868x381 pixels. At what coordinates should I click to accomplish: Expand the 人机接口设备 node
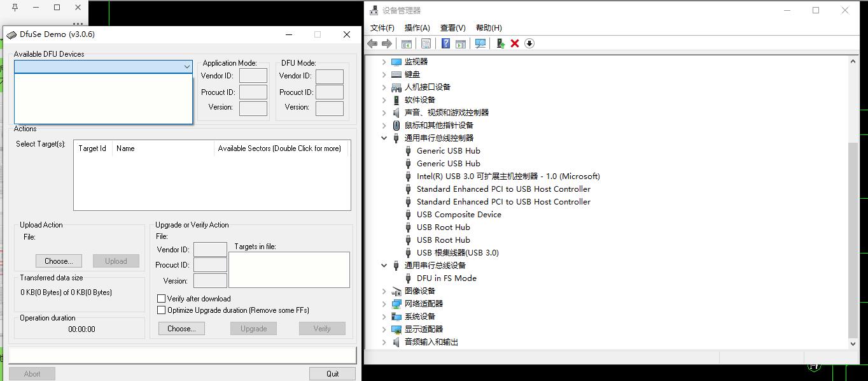point(384,87)
